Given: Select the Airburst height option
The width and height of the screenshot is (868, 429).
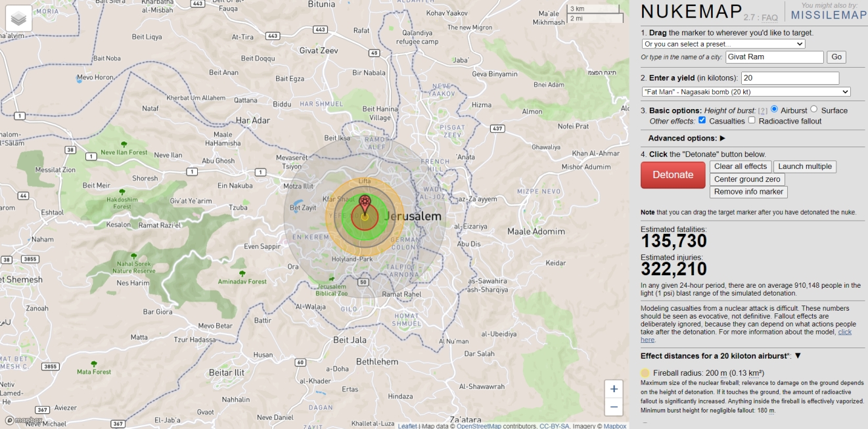Looking at the screenshot, I should point(775,109).
